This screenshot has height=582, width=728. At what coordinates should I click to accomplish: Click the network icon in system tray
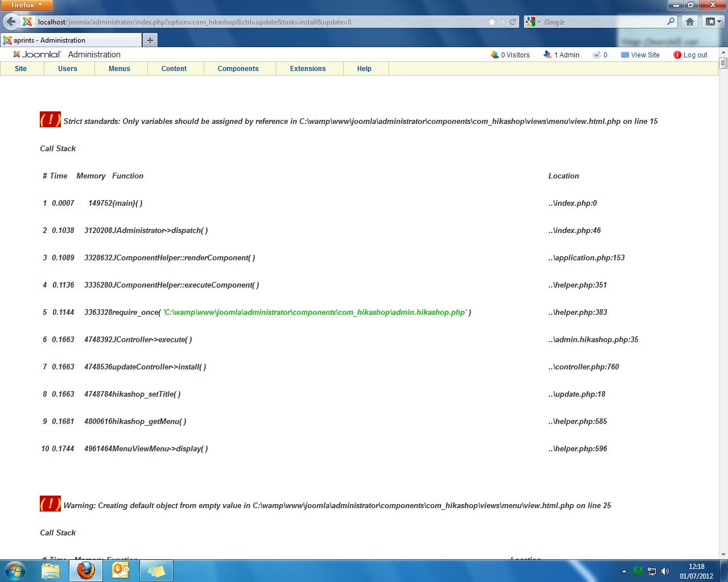coord(652,571)
